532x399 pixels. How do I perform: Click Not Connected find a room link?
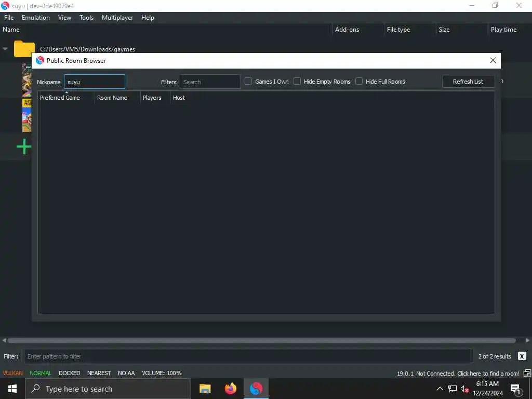tap(468, 374)
